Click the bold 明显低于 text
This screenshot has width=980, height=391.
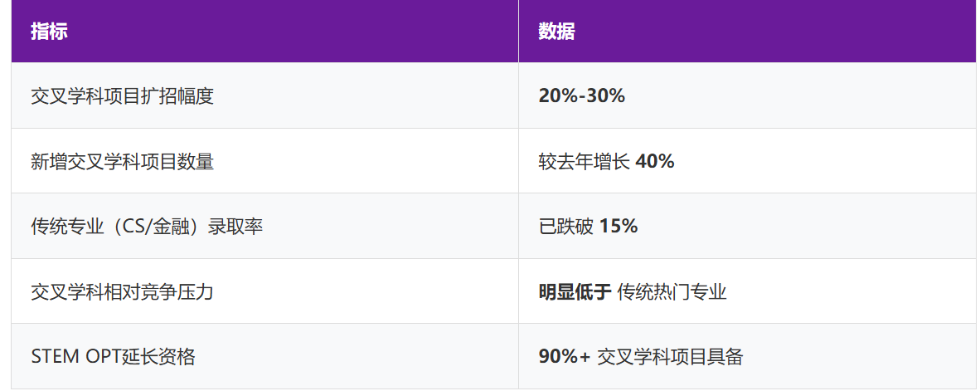pos(575,291)
